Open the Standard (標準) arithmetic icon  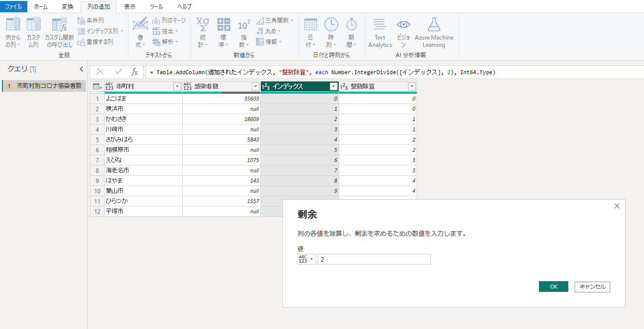click(x=223, y=24)
